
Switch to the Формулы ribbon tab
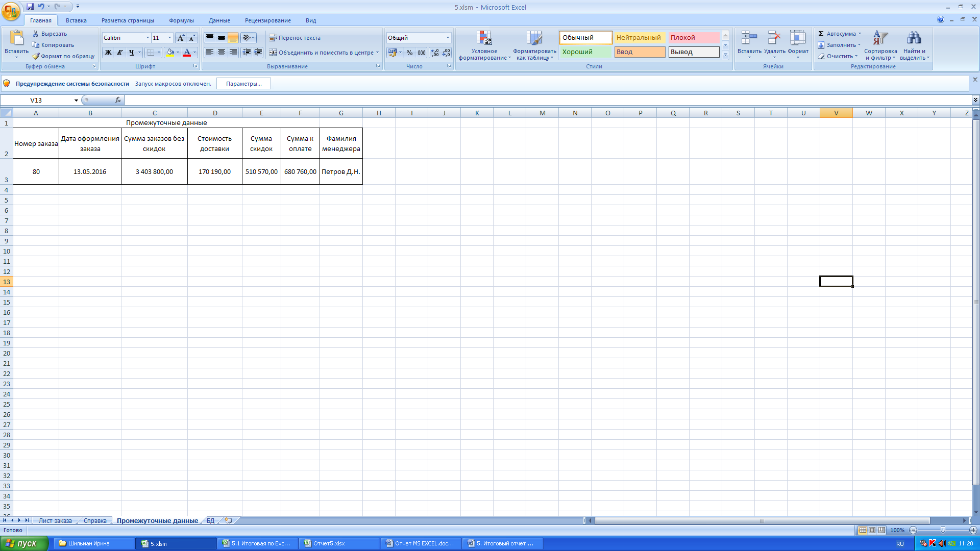coord(181,20)
